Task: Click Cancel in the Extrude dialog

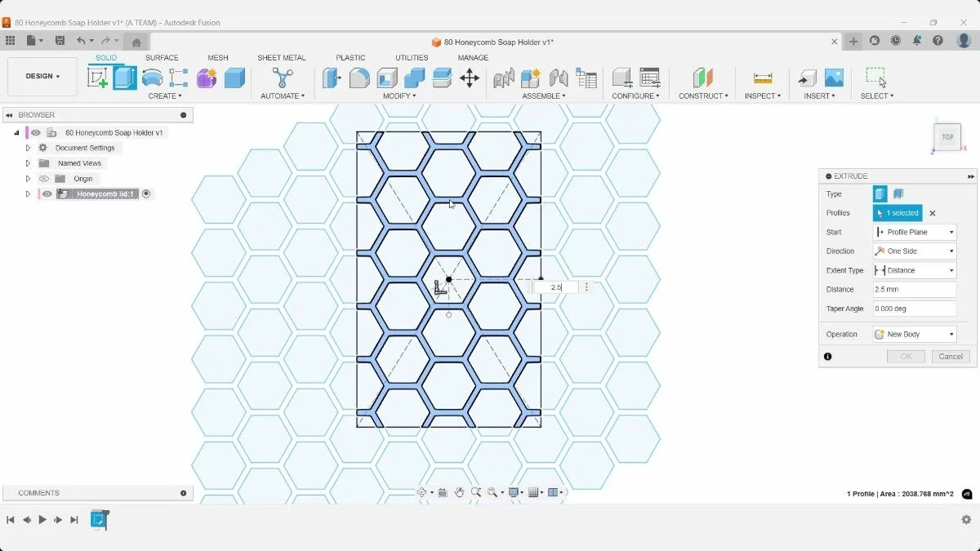Action: click(x=951, y=357)
